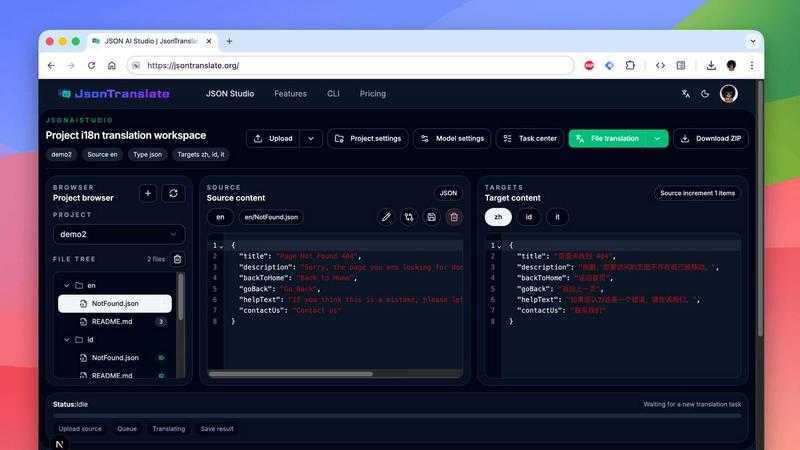Open the Pricing nav item
This screenshot has width=800, height=450.
pyautogui.click(x=372, y=94)
